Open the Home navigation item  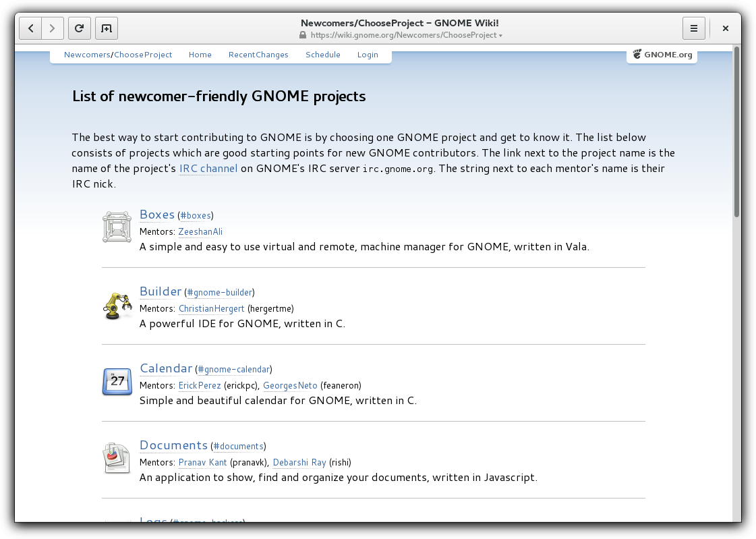point(200,55)
